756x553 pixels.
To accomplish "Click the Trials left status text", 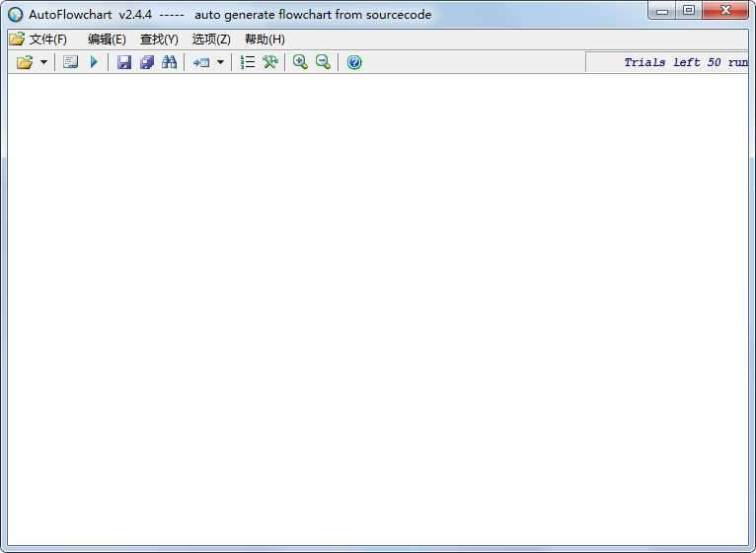I will (x=685, y=62).
